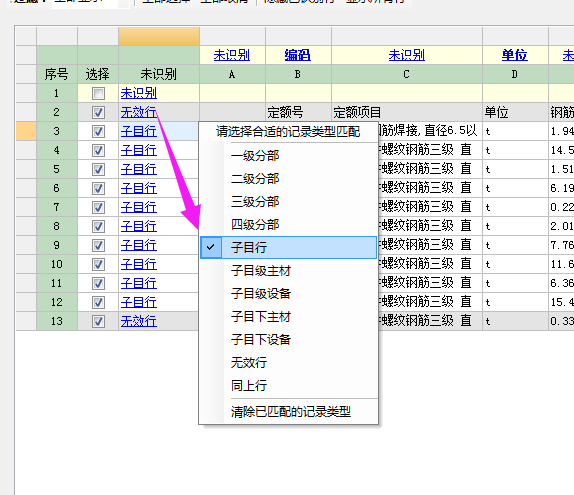This screenshot has width=574, height=495.
Task: Open the 无效行 link in row 2
Action: point(139,112)
